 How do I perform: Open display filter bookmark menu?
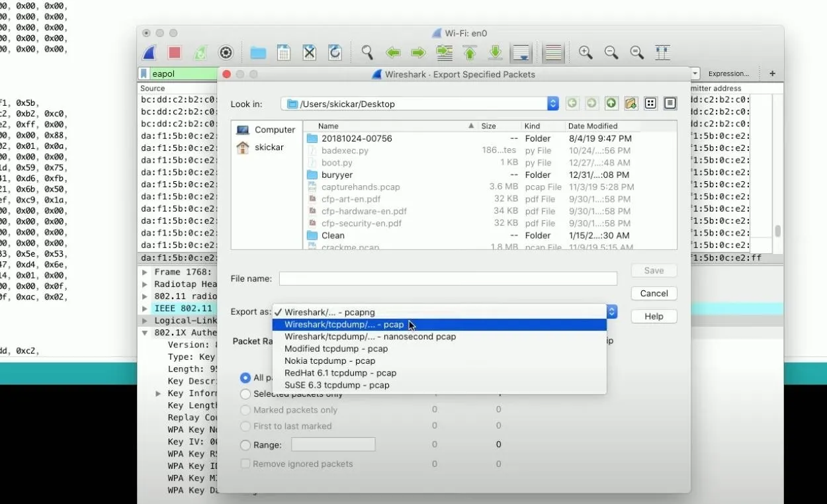coord(144,73)
